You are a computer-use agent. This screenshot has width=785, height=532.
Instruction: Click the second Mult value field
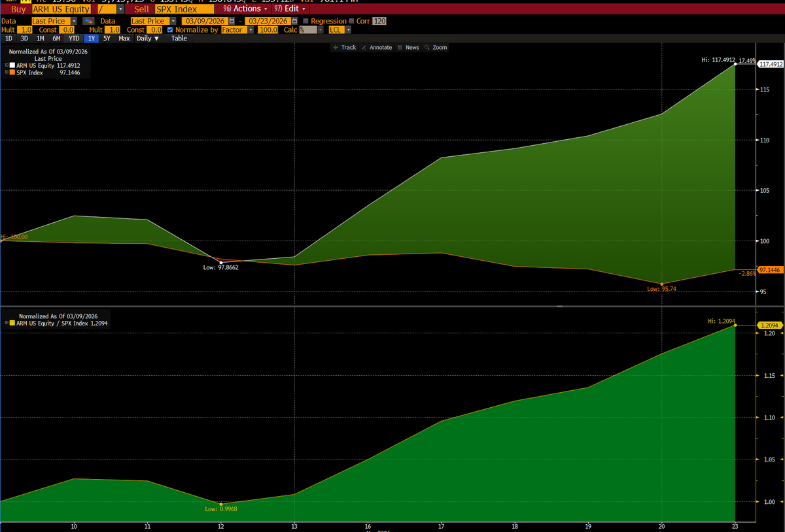(x=113, y=30)
